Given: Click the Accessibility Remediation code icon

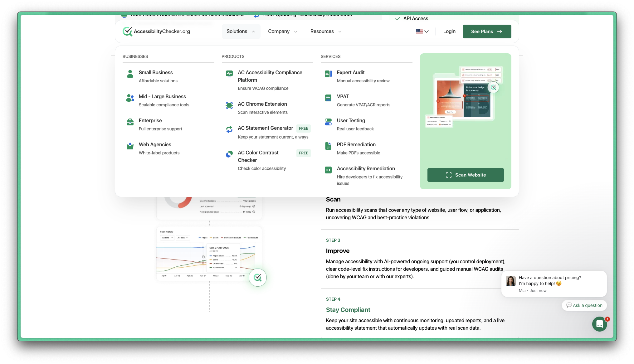Looking at the screenshot, I should [x=328, y=170].
